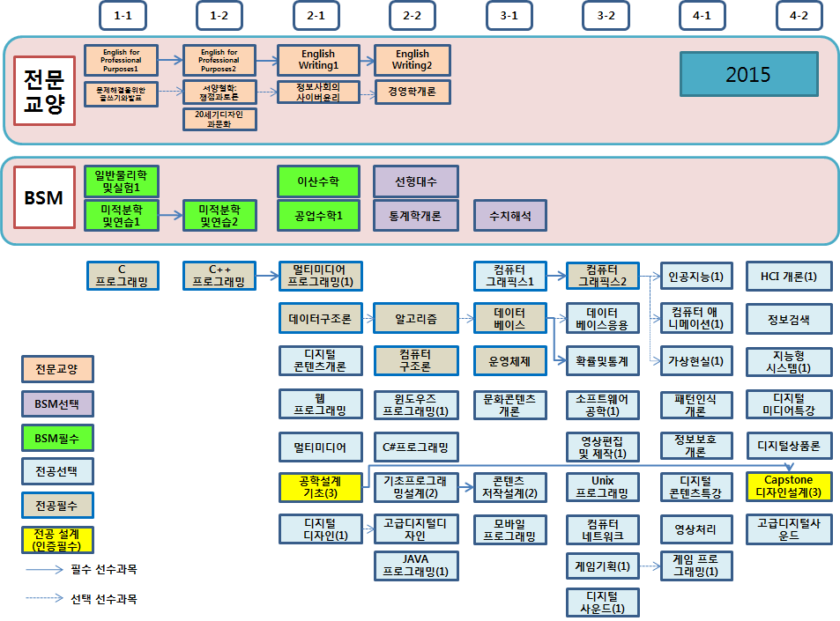Open the Capstone 디자인설계(3) course
The image size is (840, 621).
(x=789, y=486)
